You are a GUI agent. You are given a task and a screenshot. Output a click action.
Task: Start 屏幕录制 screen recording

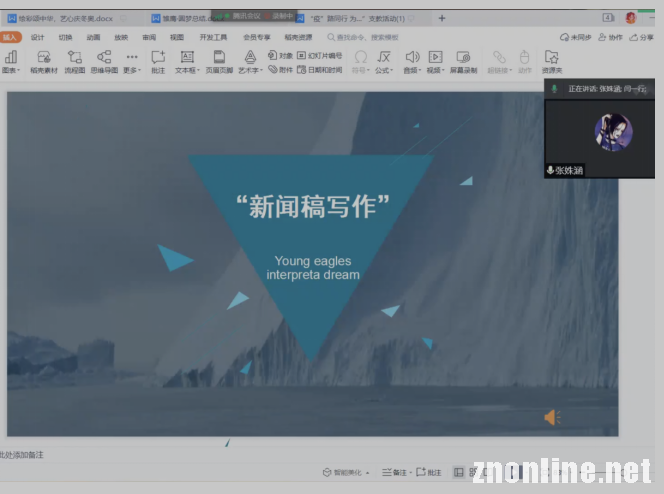463,62
